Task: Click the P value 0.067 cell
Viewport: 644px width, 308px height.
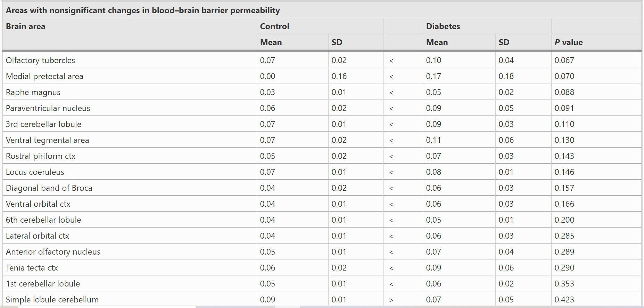Action: 564,60
